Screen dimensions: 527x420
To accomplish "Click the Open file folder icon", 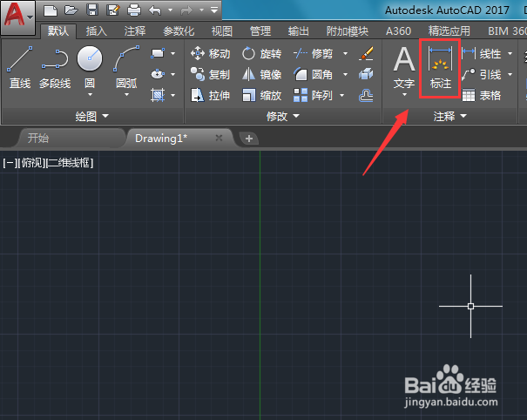I will click(71, 10).
